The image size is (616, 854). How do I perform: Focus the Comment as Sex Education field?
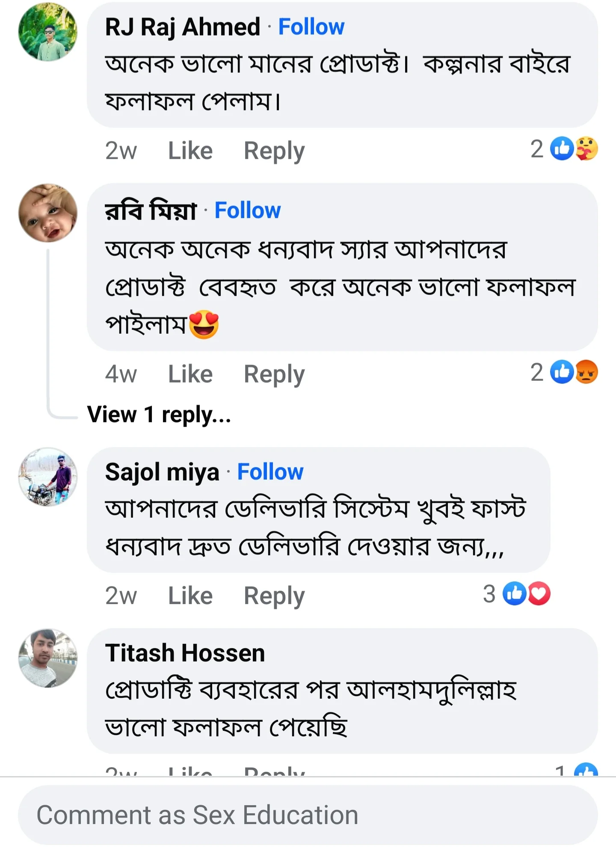coord(307,815)
